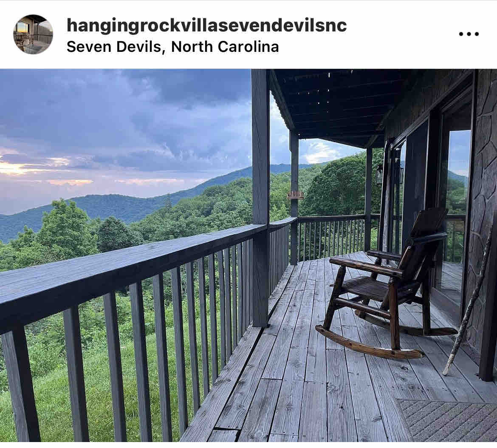Viewport: 497px width, 448px height.
Task: Go to the hangingrockvillasevendevilsnc profile via the username
Action: [x=207, y=25]
